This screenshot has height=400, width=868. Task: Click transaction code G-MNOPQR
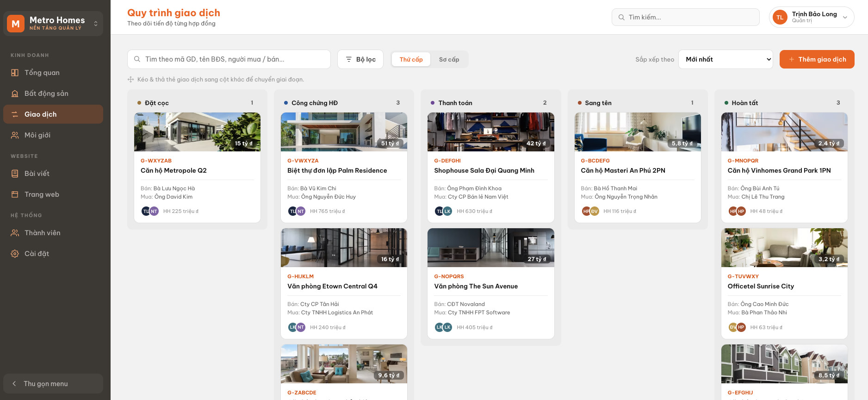click(x=743, y=161)
